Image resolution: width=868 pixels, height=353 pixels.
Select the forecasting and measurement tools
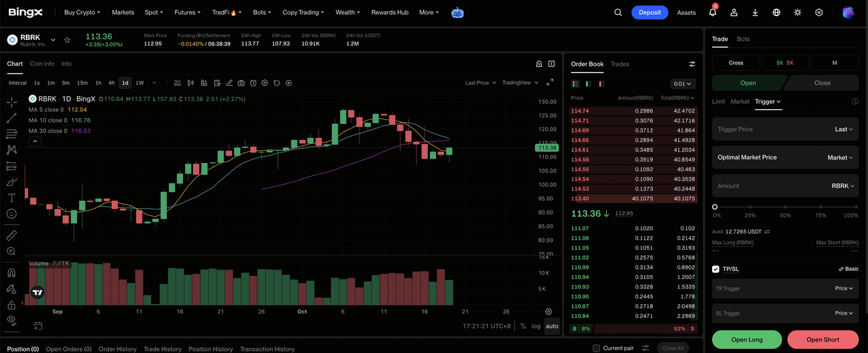(12, 166)
